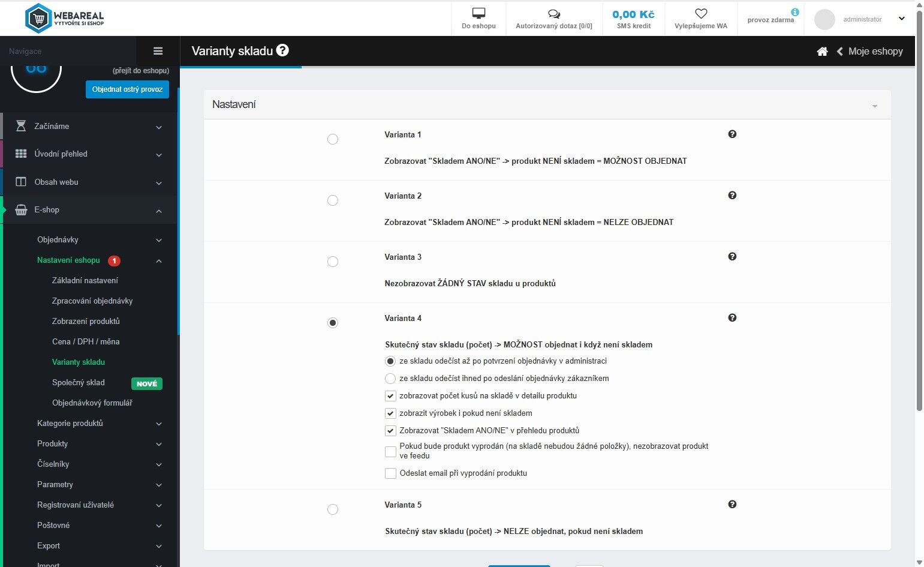Image resolution: width=924 pixels, height=567 pixels.
Task: Check Odeslat email při vyprodání produktu
Action: (x=390, y=473)
